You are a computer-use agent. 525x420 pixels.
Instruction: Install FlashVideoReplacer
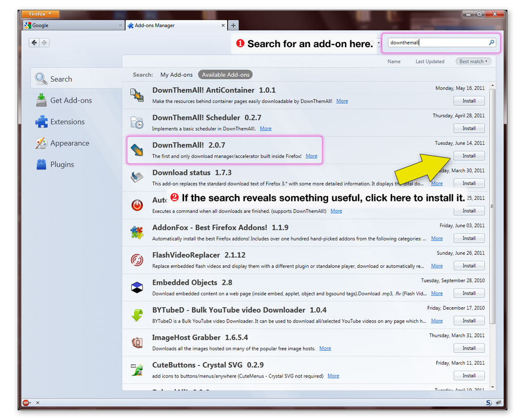(469, 266)
